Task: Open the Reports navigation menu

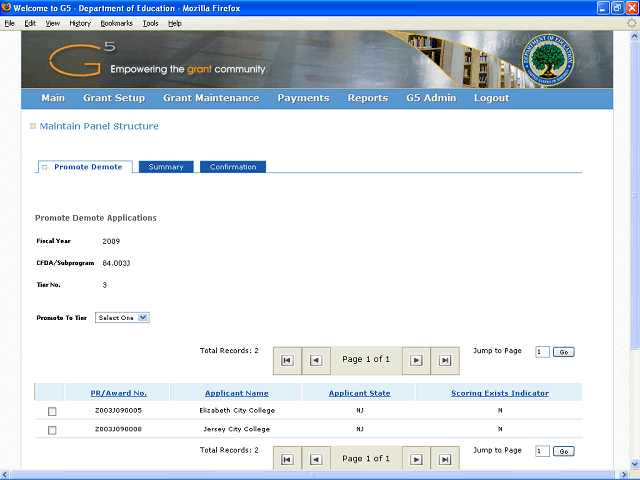Action: coord(367,98)
